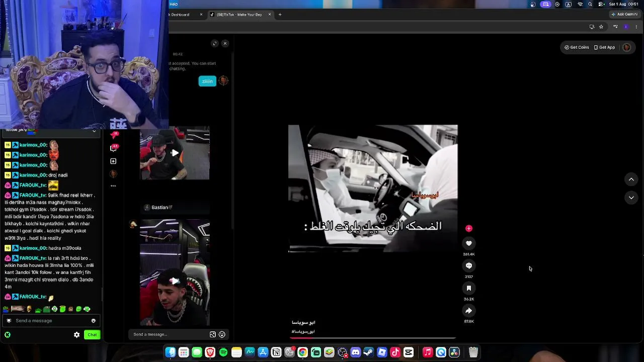Open Finder from Dock
Viewport: 644px width, 362px height.
coord(171,352)
